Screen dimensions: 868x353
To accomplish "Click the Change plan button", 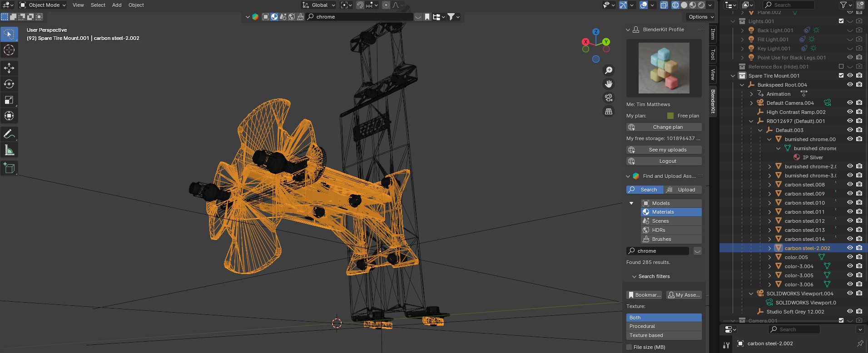I will [664, 127].
